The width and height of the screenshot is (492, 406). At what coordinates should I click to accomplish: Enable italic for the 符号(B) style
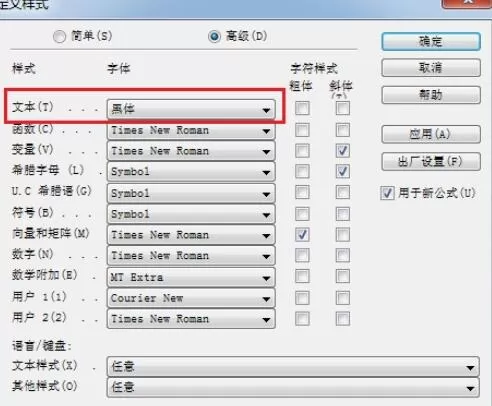(x=343, y=214)
